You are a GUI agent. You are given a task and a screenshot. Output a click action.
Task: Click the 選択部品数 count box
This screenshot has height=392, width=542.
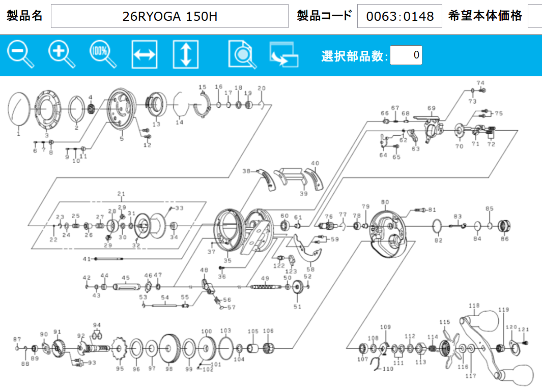pos(406,55)
